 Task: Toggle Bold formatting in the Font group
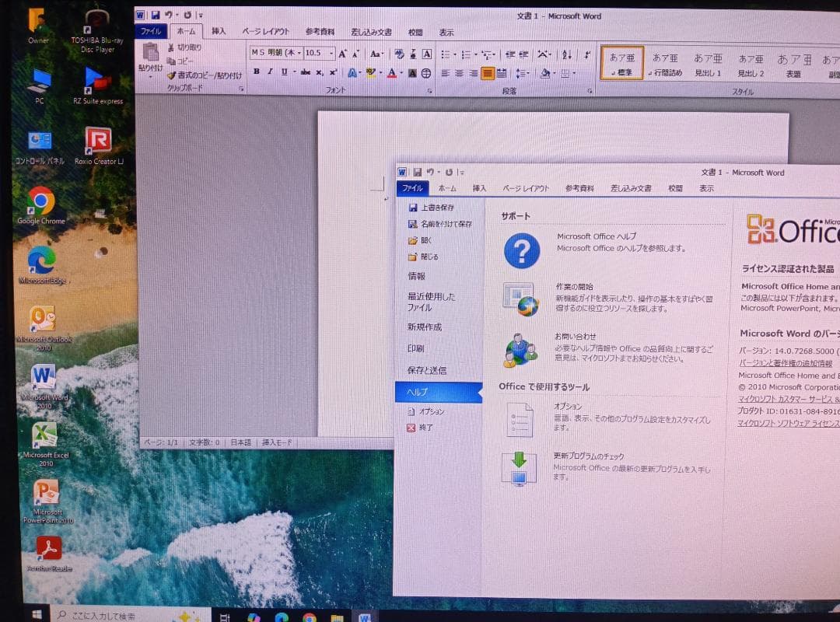click(x=257, y=72)
